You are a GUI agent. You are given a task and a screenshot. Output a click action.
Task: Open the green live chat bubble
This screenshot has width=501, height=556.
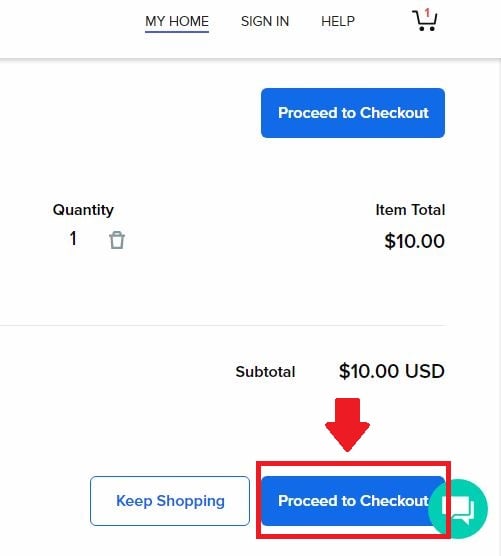[458, 509]
